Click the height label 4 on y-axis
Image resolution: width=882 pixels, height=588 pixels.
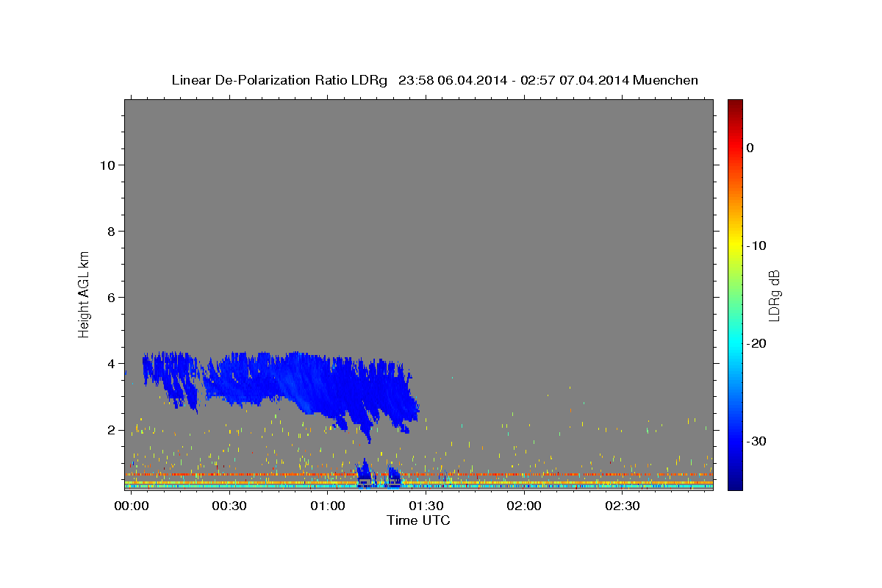coord(110,364)
